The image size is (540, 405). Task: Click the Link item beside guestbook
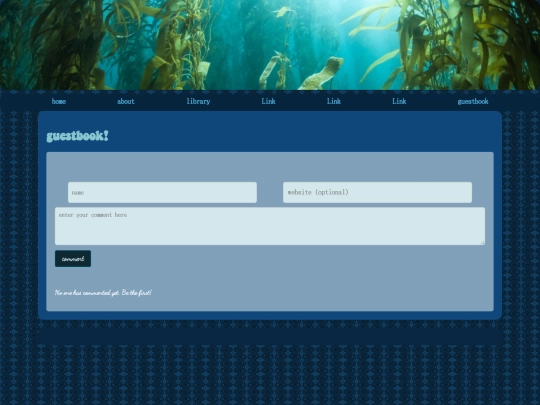click(x=399, y=101)
